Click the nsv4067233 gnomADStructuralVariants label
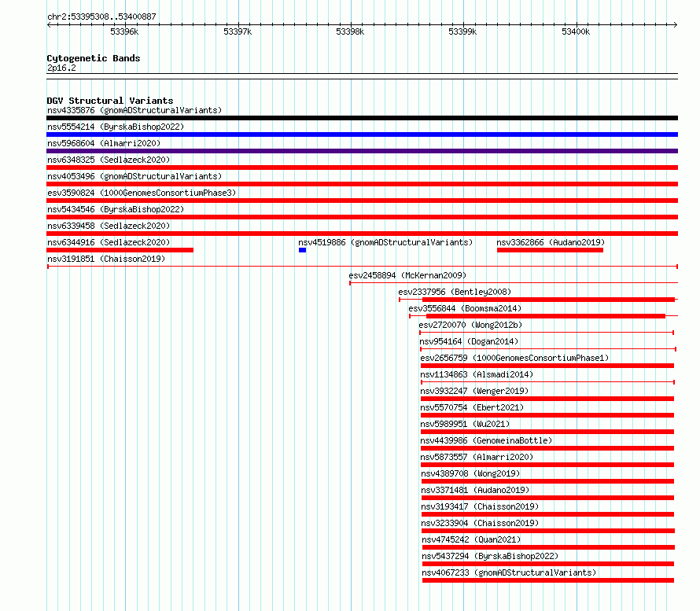 (509, 572)
